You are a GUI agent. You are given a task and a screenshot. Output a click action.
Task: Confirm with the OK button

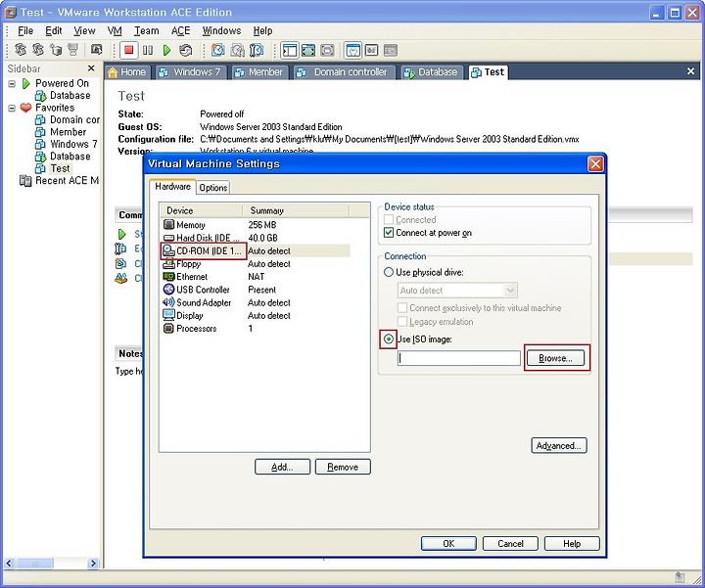click(448, 544)
